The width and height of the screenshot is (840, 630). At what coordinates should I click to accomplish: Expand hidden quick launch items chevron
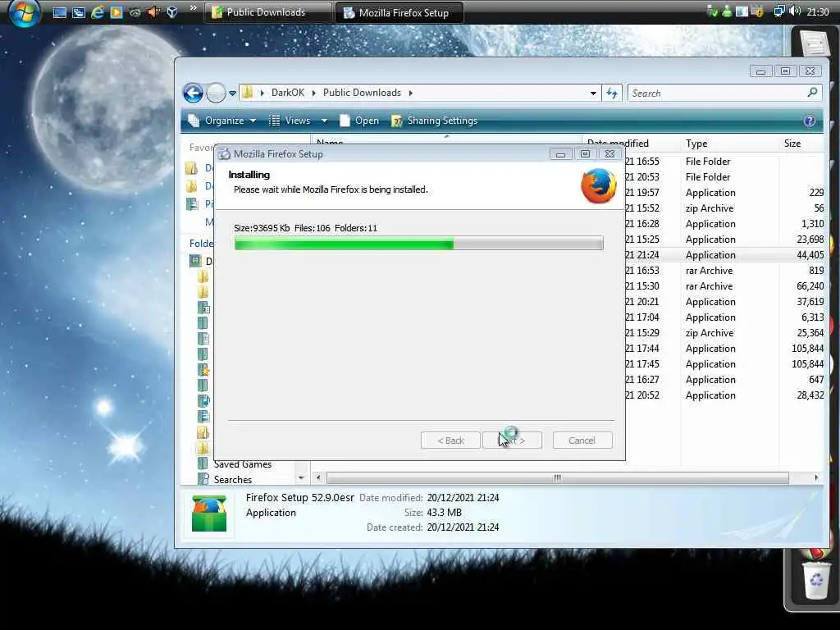pos(194,8)
